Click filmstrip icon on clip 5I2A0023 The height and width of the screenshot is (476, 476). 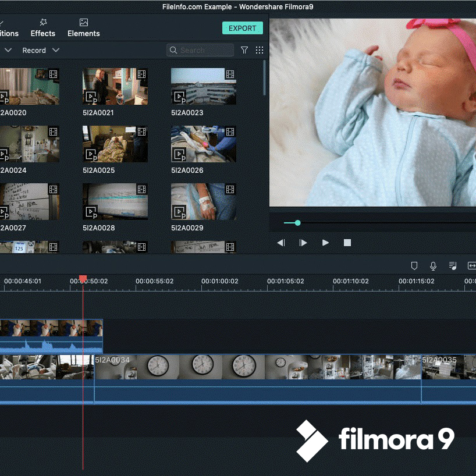(230, 74)
